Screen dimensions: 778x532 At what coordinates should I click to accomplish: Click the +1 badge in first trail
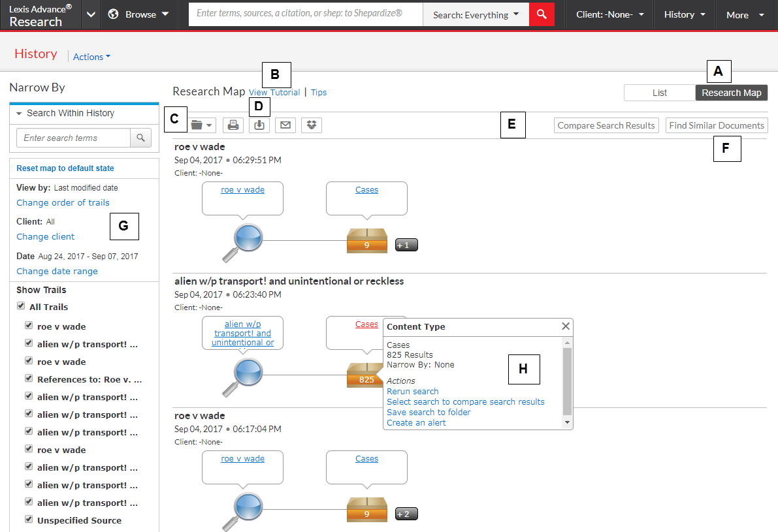coord(406,245)
